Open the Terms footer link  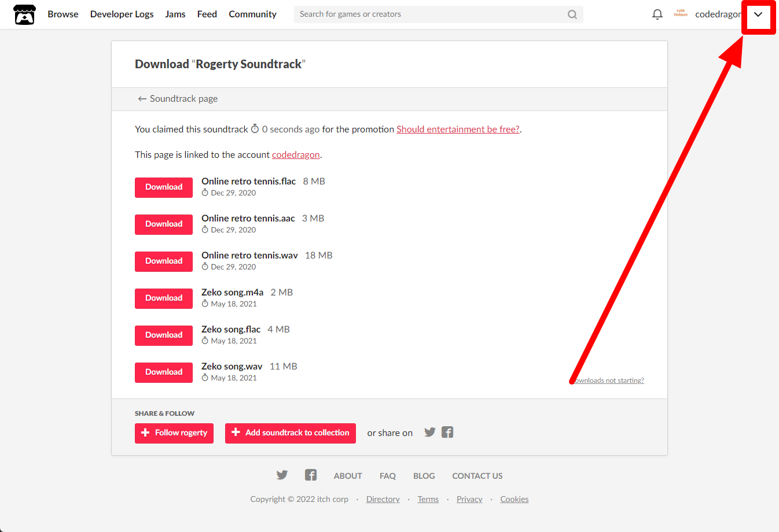[428, 500]
